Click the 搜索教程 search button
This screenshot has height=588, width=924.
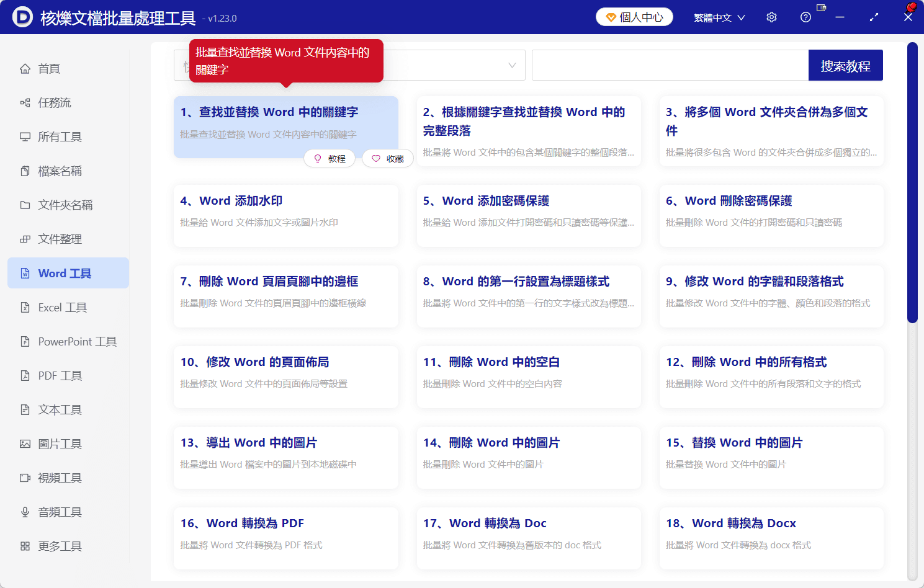[x=845, y=66]
